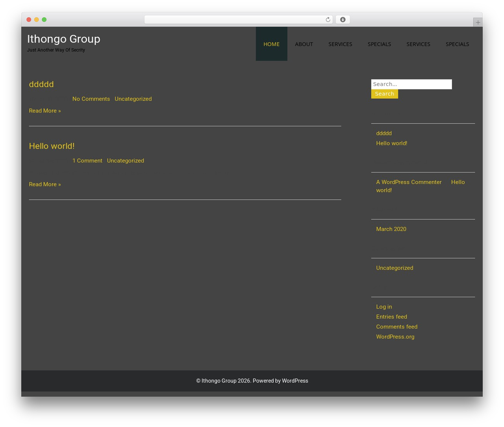Viewport: 504px width, 427px height.
Task: Focus the sidebar Search... field
Action: (x=411, y=84)
